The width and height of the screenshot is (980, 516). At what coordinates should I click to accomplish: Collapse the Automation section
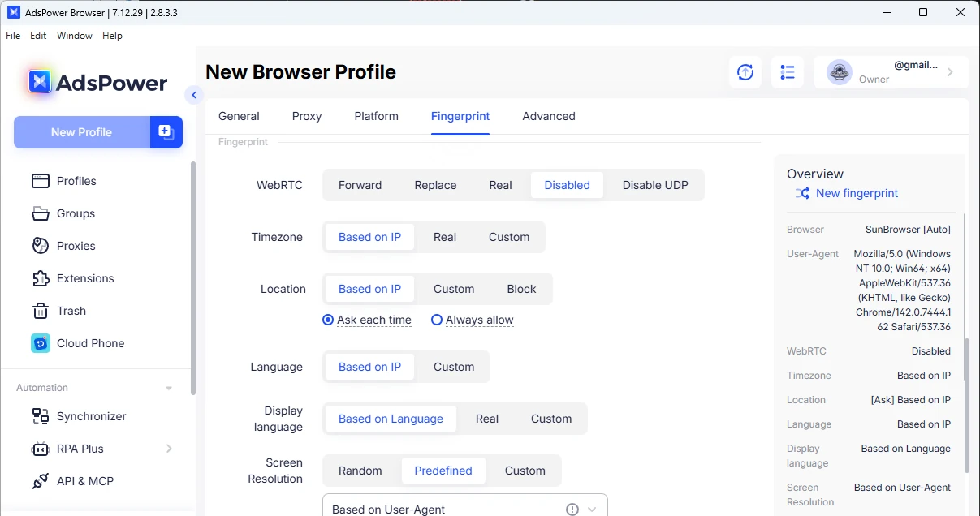(x=169, y=388)
